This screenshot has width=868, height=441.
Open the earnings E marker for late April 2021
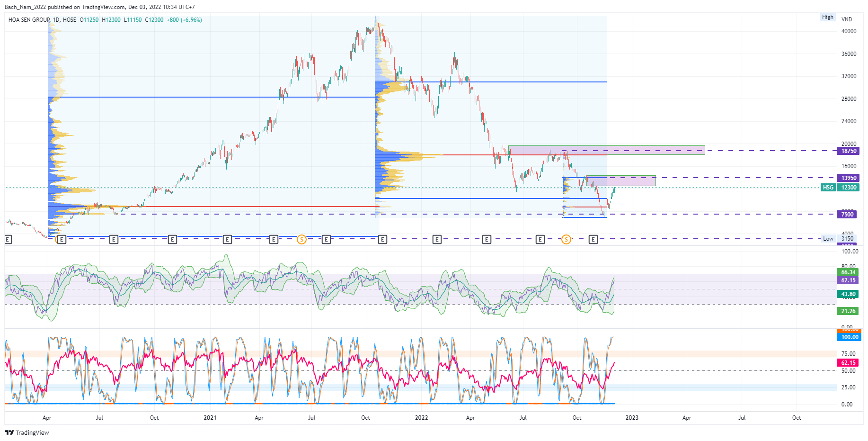[274, 240]
